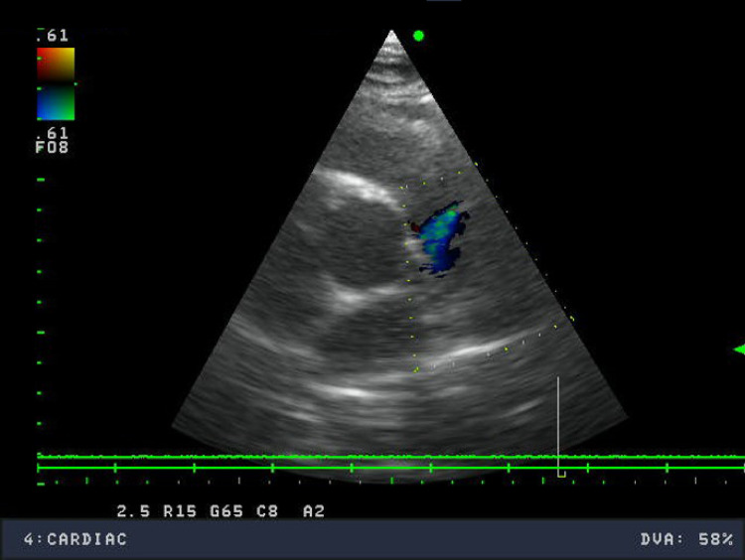
Task: Click the blue-green color Doppler scale bar
Action: [x=56, y=103]
